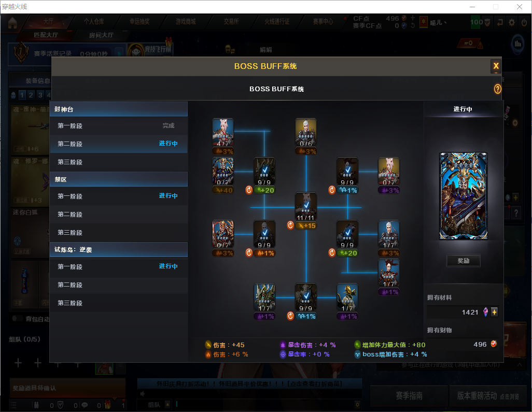Image resolution: width=532 pixels, height=412 pixels.
Task: Open the boss card thumbnail
Action: (463, 196)
